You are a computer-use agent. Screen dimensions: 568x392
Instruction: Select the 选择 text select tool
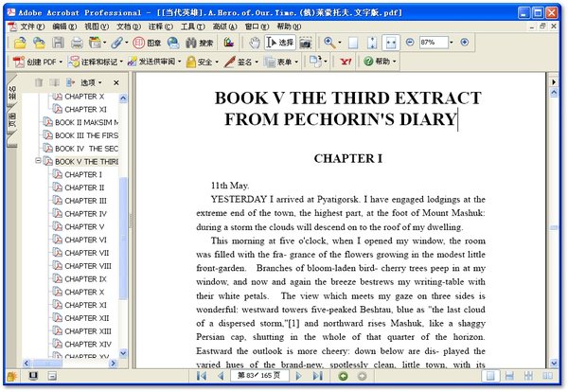[280, 43]
